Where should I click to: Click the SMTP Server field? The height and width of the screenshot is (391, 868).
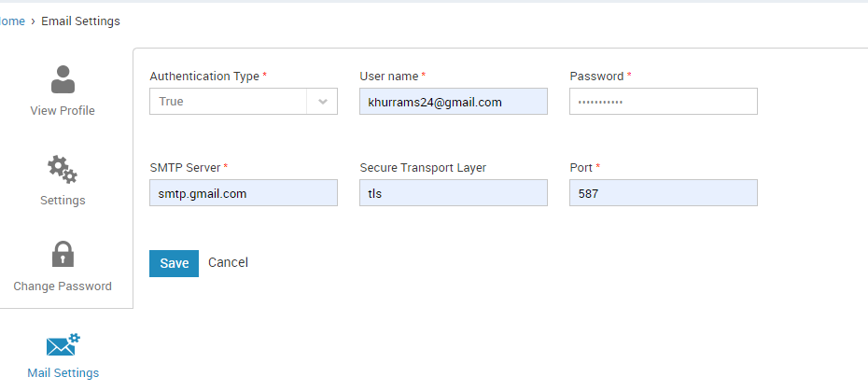tap(244, 193)
